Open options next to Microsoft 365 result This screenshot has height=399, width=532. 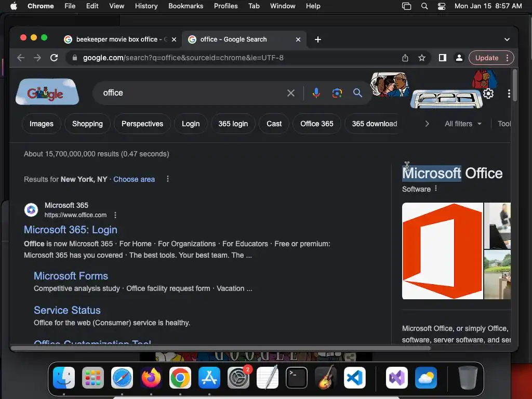[x=115, y=215]
